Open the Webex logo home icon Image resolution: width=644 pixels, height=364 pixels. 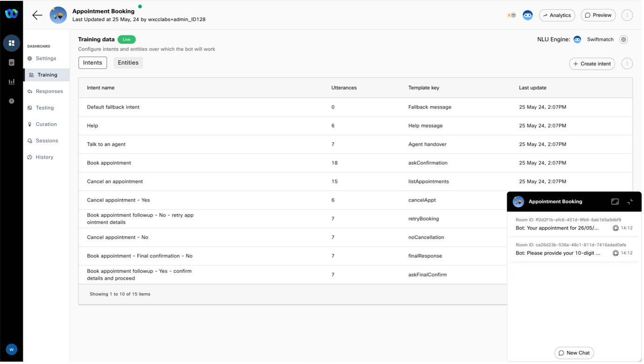pos(12,14)
